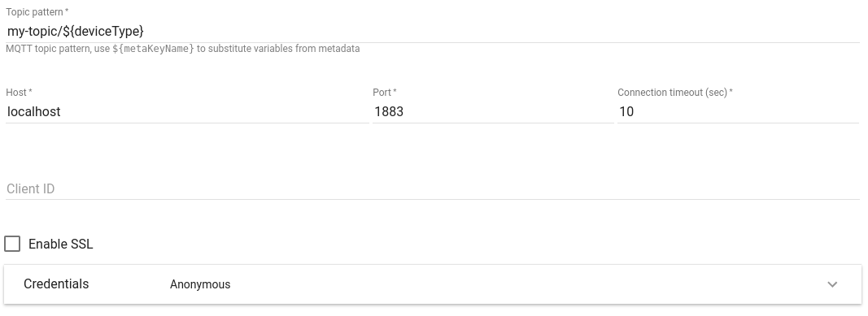Click the Host field label
This screenshot has height=316, width=868.
point(19,93)
